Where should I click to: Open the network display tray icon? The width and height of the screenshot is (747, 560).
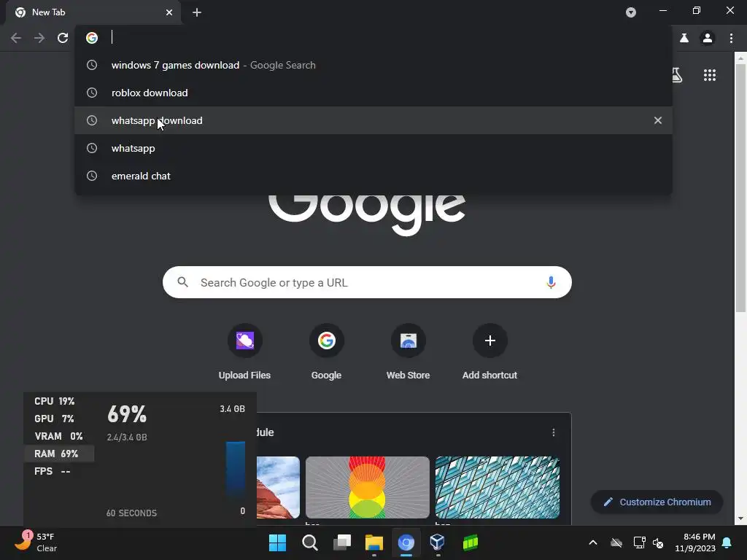(639, 542)
